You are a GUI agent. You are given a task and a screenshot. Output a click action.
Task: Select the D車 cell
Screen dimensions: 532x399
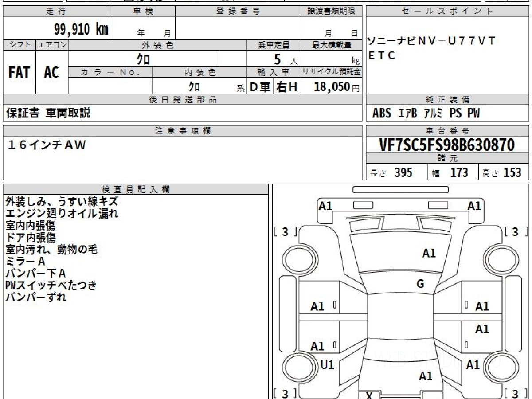tap(260, 87)
